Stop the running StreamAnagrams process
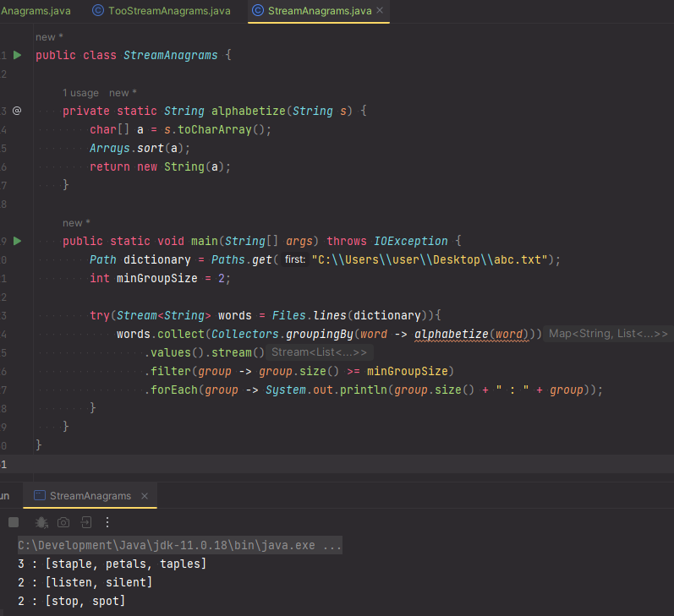 tap(14, 522)
